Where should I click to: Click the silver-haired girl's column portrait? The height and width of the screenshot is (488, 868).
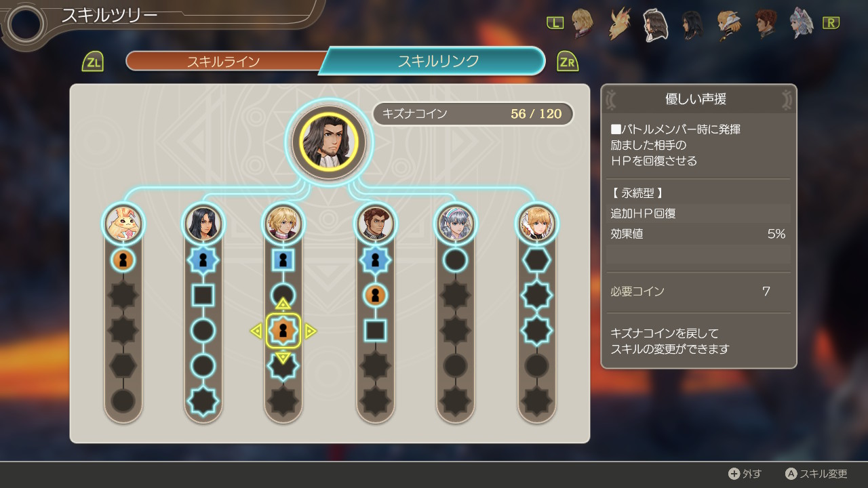click(456, 224)
